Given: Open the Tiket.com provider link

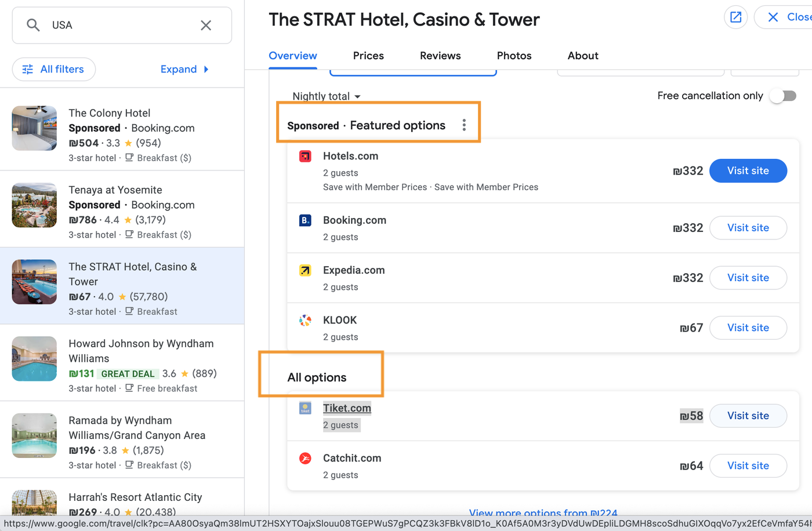Looking at the screenshot, I should pos(347,408).
